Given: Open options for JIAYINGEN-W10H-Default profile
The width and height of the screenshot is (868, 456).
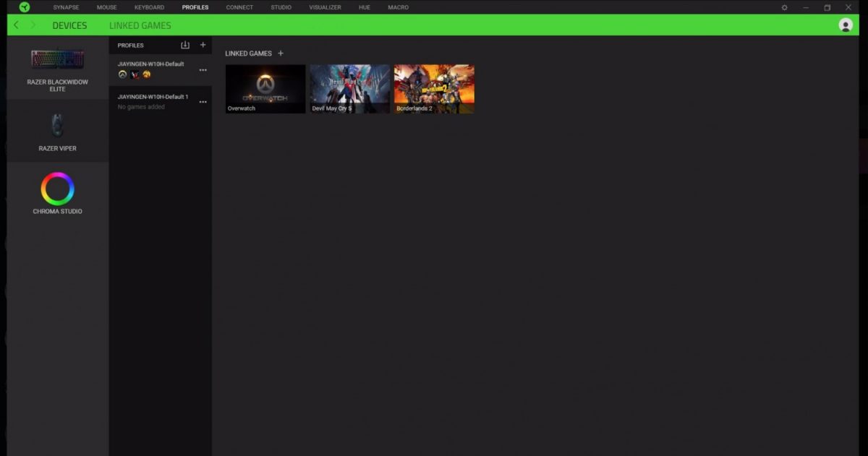Looking at the screenshot, I should (203, 70).
